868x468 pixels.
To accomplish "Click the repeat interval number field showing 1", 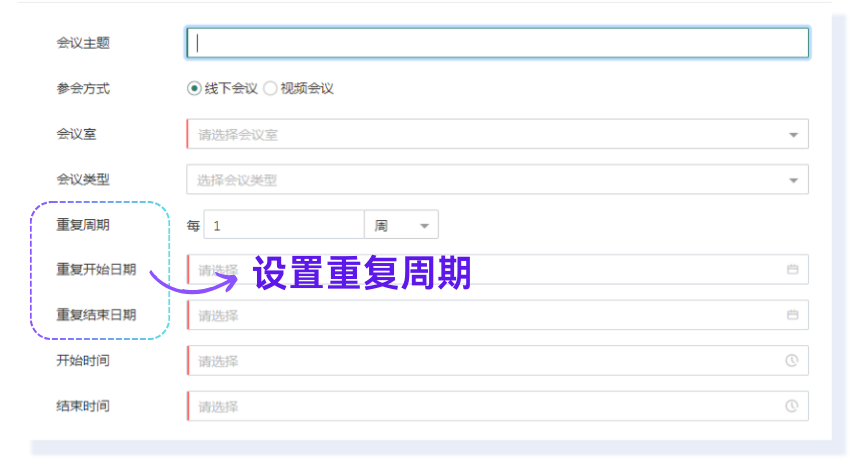I will coord(284,225).
